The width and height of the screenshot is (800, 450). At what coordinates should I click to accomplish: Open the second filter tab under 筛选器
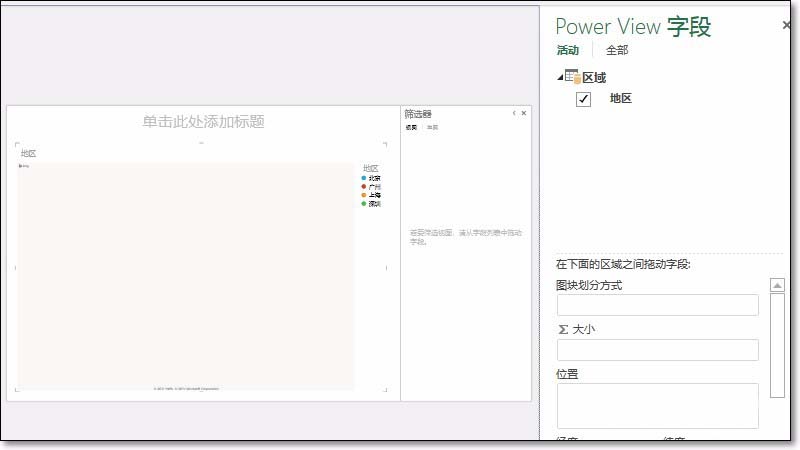tap(433, 128)
